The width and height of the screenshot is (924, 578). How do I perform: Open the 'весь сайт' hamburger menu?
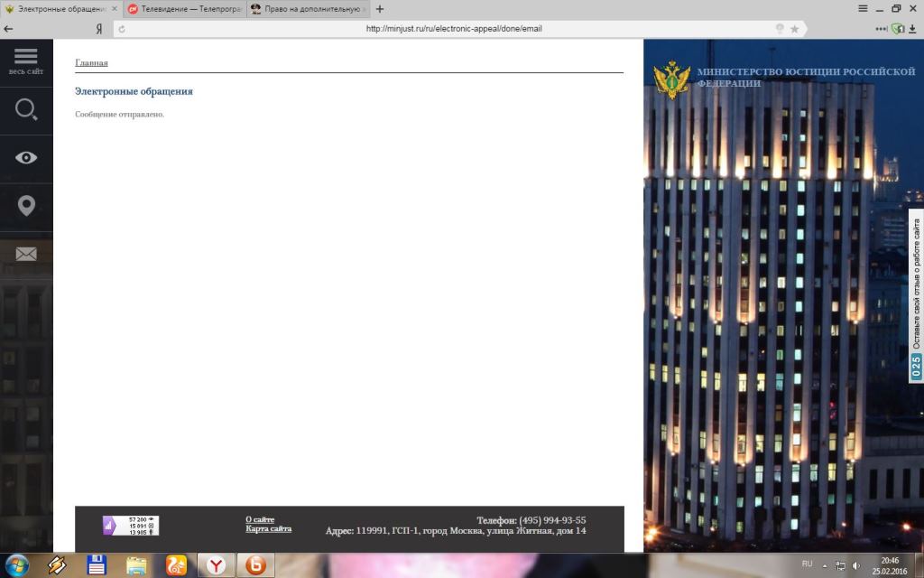pyautogui.click(x=26, y=60)
